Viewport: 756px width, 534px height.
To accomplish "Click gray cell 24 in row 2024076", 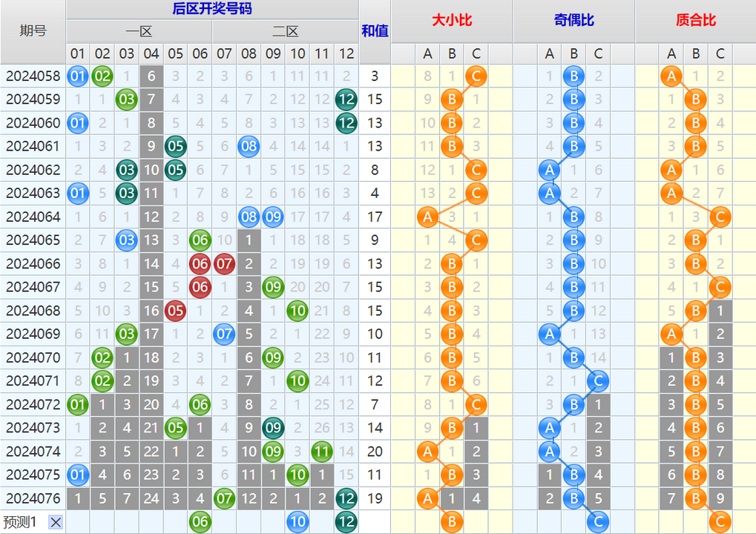I will click(x=151, y=498).
